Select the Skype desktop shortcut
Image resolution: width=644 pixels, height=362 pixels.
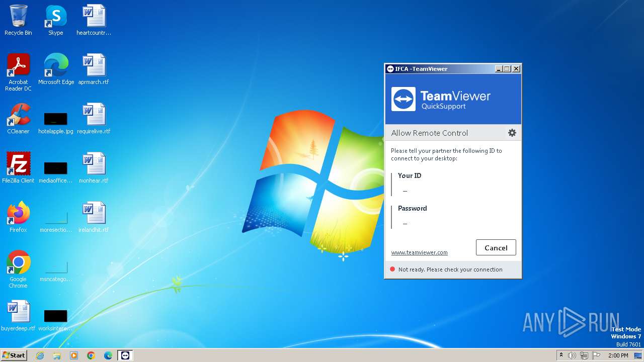(55, 20)
